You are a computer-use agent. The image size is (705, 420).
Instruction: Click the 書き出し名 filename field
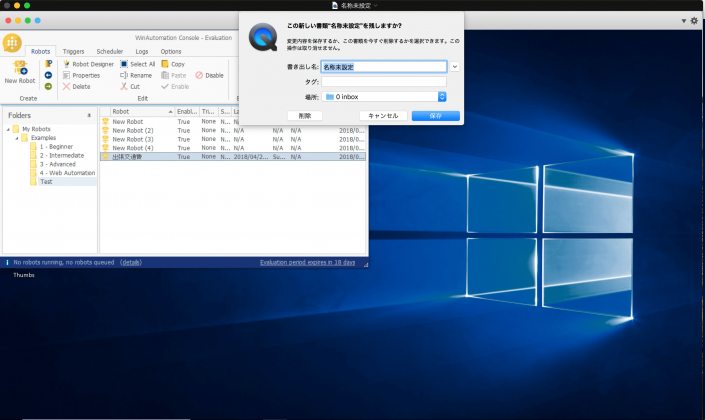(x=384, y=67)
